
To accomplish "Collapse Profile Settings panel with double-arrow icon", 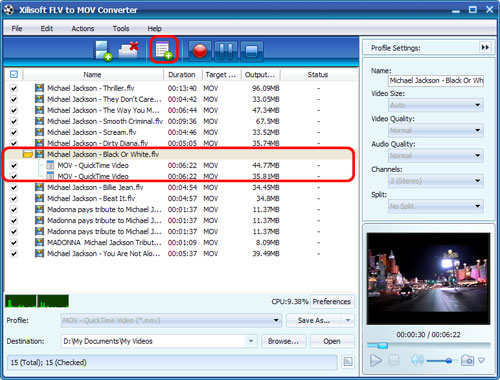I will click(x=485, y=47).
